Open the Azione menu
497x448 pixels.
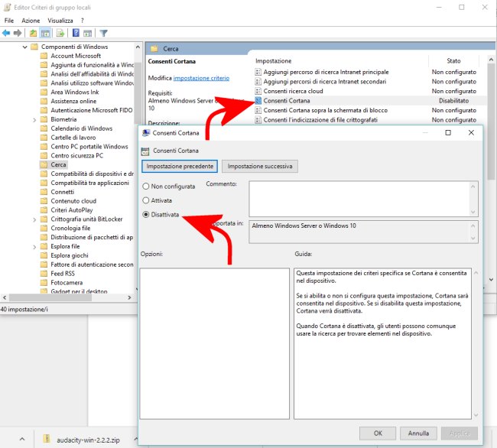click(x=31, y=20)
